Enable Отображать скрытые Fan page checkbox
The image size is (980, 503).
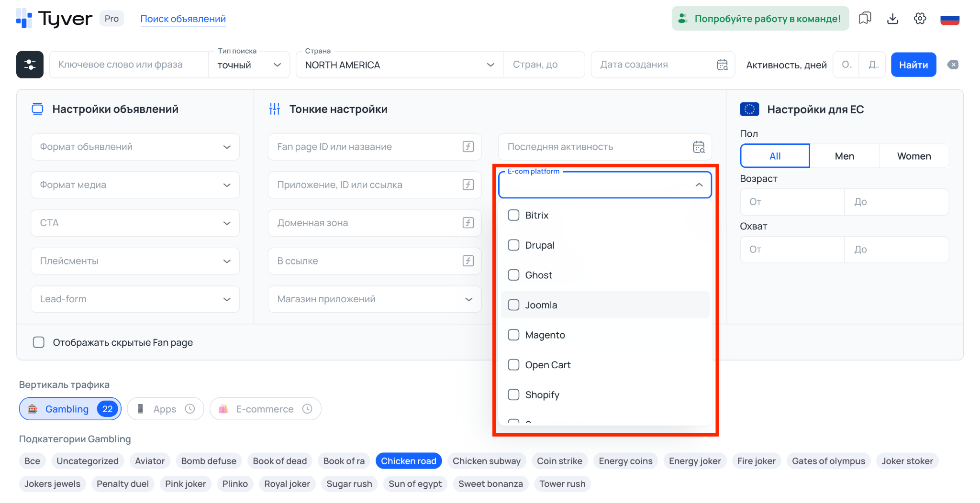coord(39,342)
